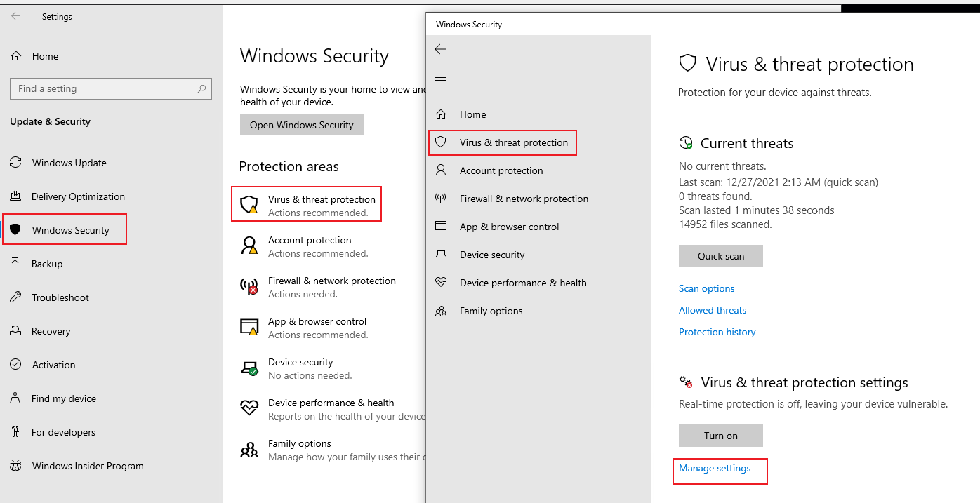The width and height of the screenshot is (980, 503).
Task: Open Recovery in the Settings sidebar
Action: 51,330
